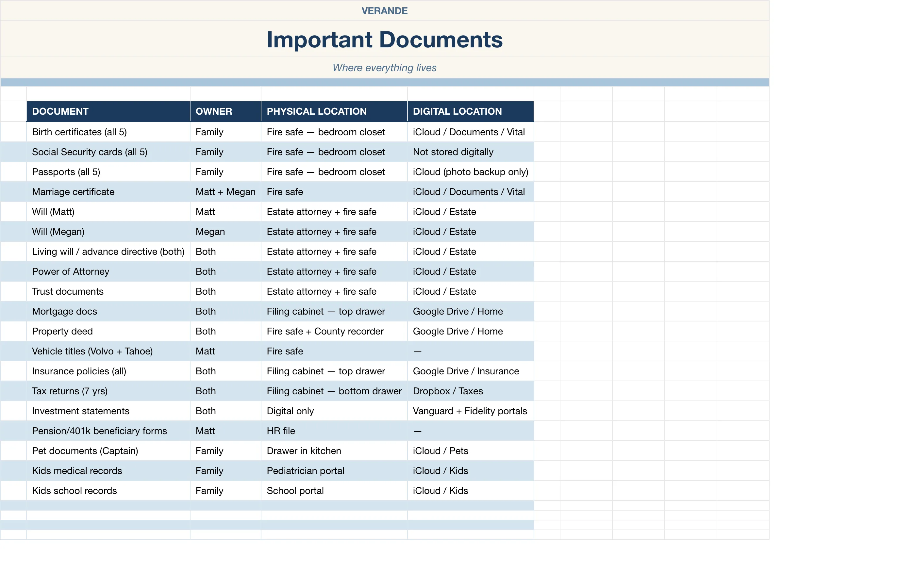This screenshot has width=915, height=588.
Task: Click the 'Tax returns (7 yrs)' cell
Action: (108, 391)
